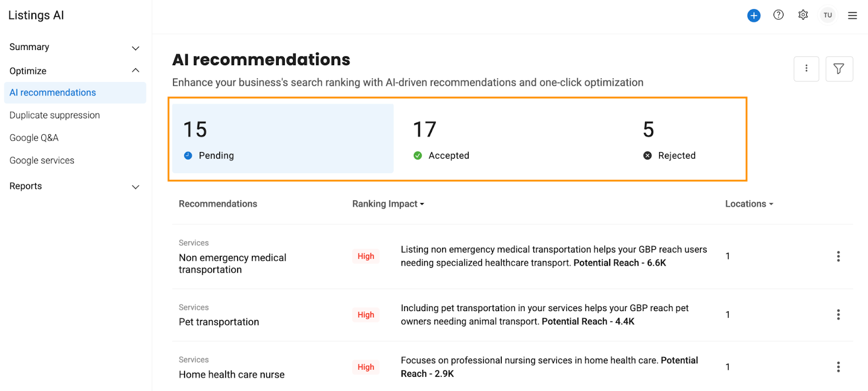The width and height of the screenshot is (868, 391).
Task: Expand the Reports sidebar section
Action: click(x=75, y=186)
